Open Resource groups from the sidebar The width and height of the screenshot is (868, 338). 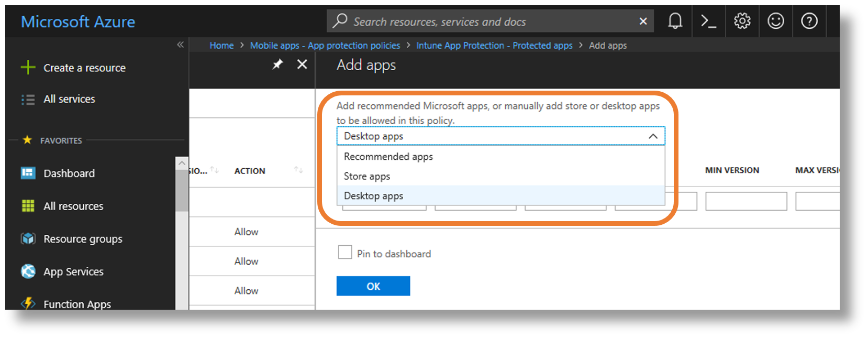pyautogui.click(x=82, y=239)
